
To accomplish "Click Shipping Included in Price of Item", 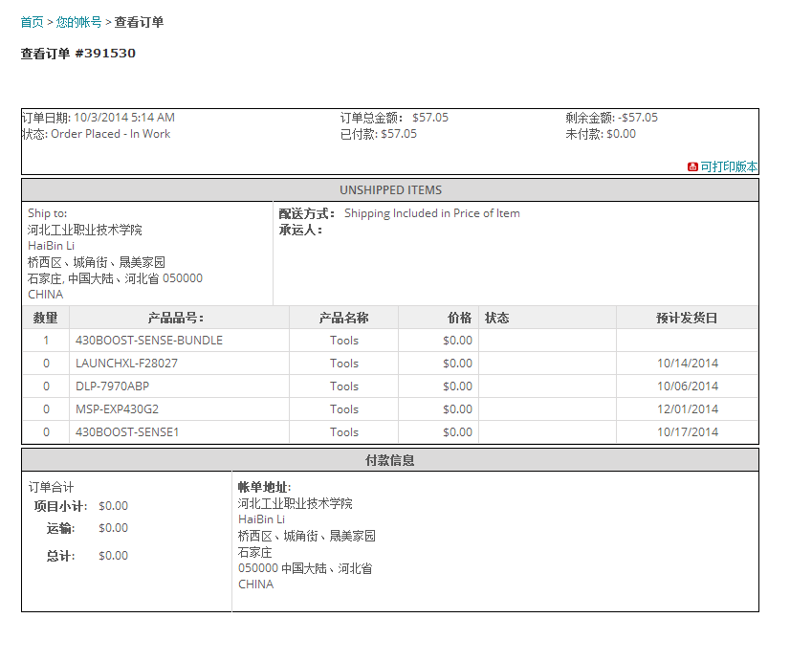I will click(x=432, y=213).
